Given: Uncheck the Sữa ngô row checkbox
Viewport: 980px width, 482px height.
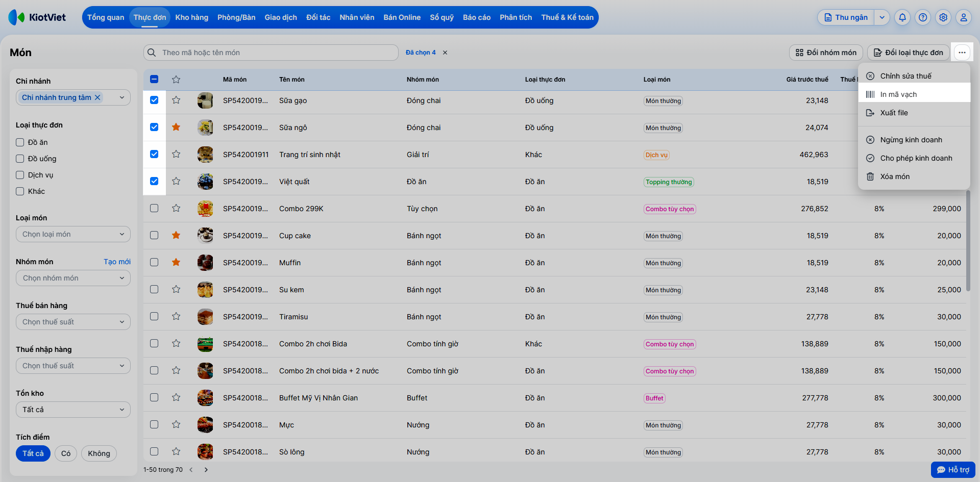Looking at the screenshot, I should click(154, 127).
